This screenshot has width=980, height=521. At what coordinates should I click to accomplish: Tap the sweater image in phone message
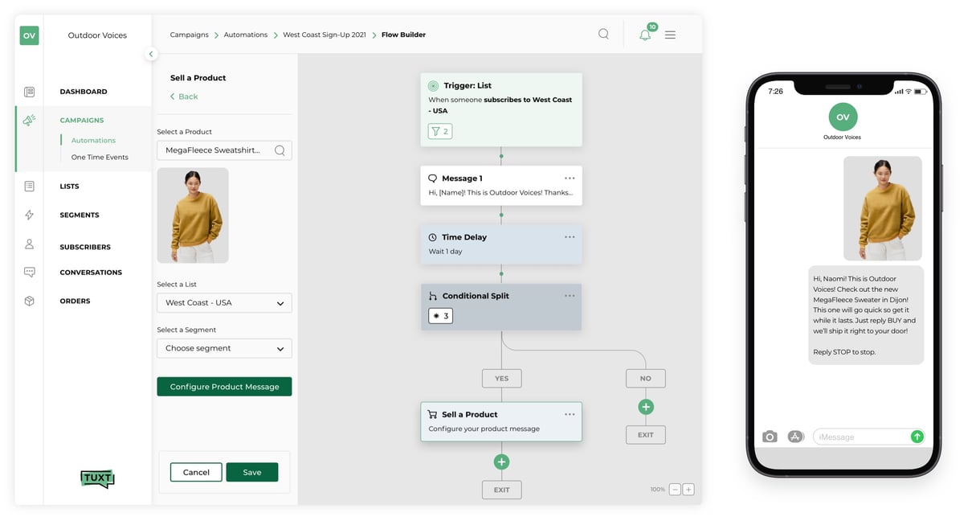tap(883, 208)
